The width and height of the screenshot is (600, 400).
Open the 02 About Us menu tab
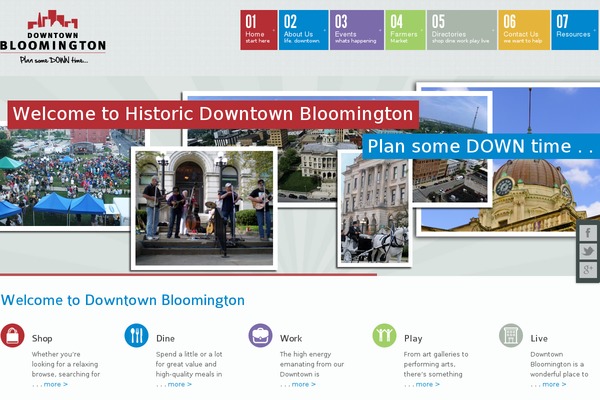tap(303, 30)
